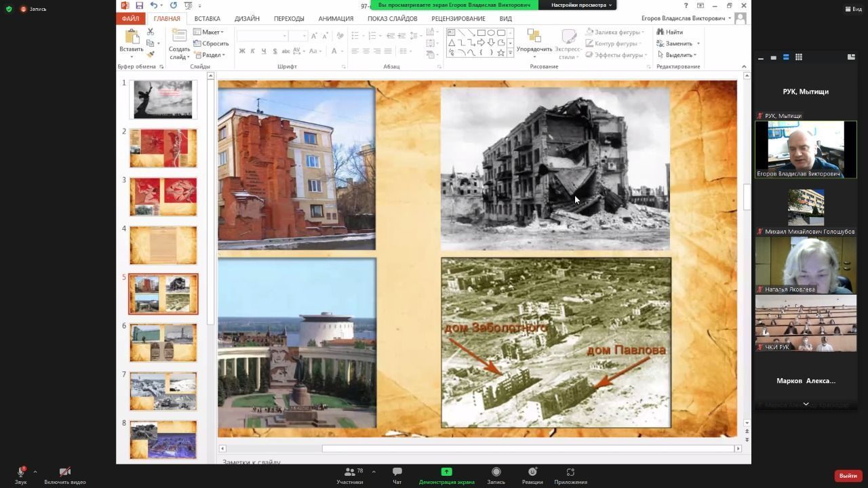This screenshot has width=868, height=488.
Task: Switch to the Дизайн tab
Action: pyautogui.click(x=247, y=18)
